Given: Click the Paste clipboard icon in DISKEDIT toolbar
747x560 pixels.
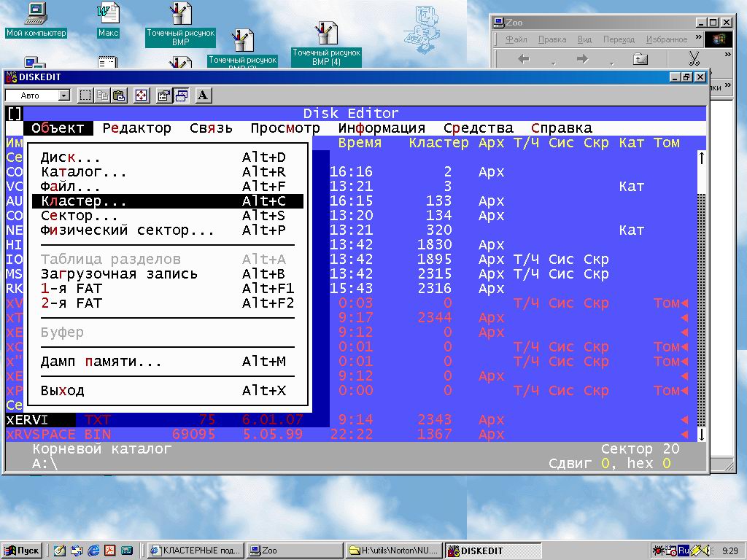Looking at the screenshot, I should point(119,96).
